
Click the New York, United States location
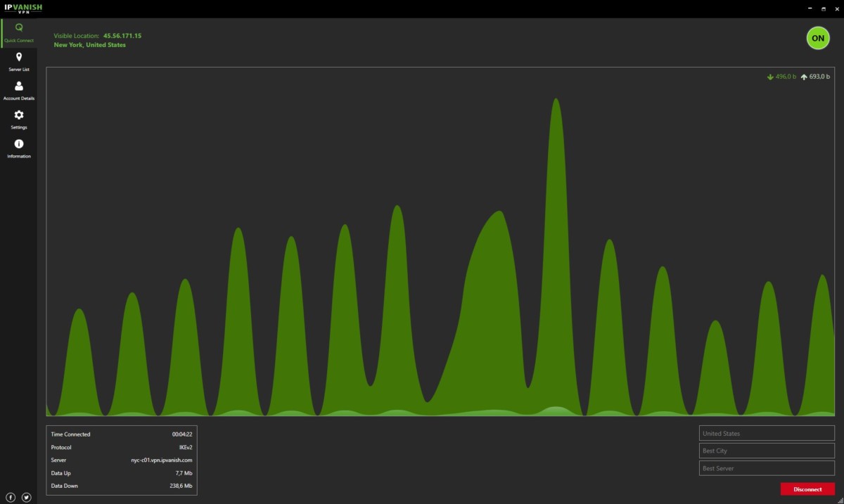(x=90, y=45)
